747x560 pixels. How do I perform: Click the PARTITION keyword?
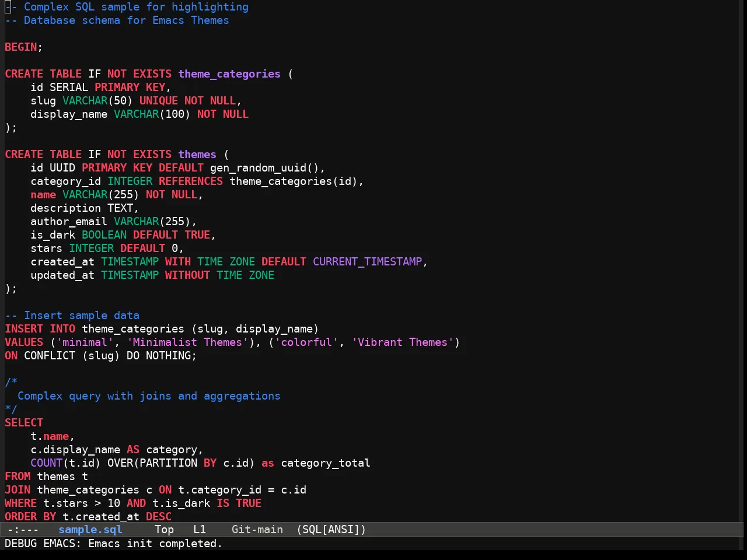tap(168, 463)
